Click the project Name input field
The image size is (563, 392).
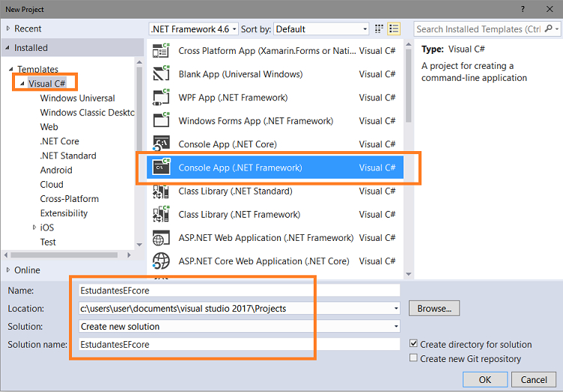pos(239,290)
